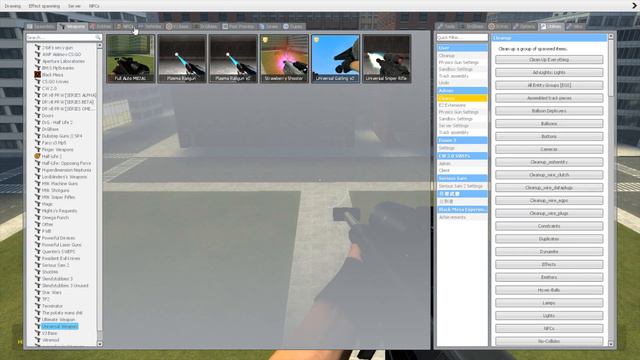Click the Cameras cleanup button
The height and width of the screenshot is (360, 640).
coord(549,149)
